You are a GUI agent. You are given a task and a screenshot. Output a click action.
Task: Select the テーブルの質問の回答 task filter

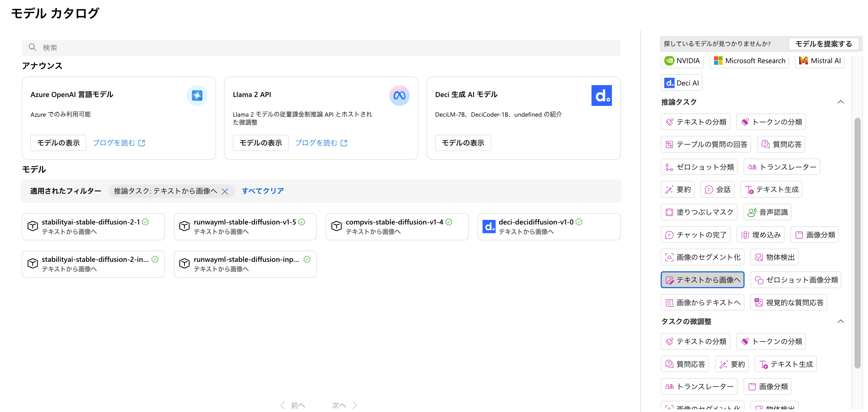[706, 144]
